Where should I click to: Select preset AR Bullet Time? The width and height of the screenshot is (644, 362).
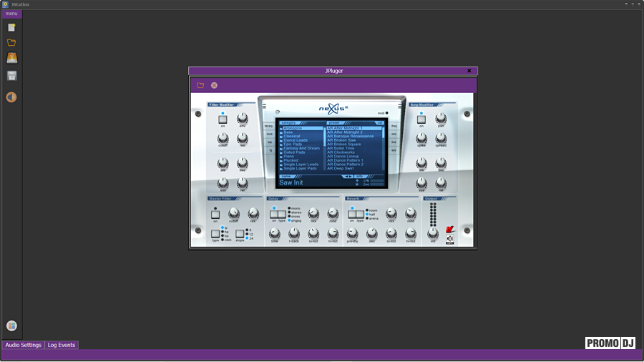tap(341, 148)
